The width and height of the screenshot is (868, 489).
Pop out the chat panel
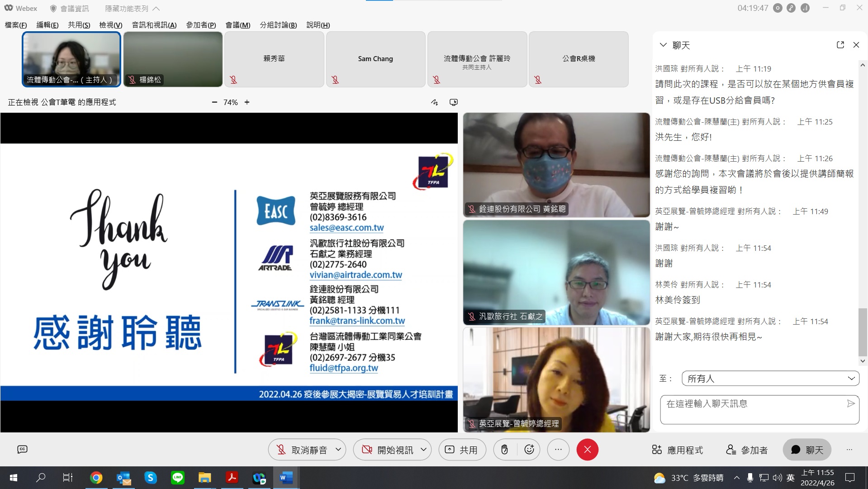840,45
